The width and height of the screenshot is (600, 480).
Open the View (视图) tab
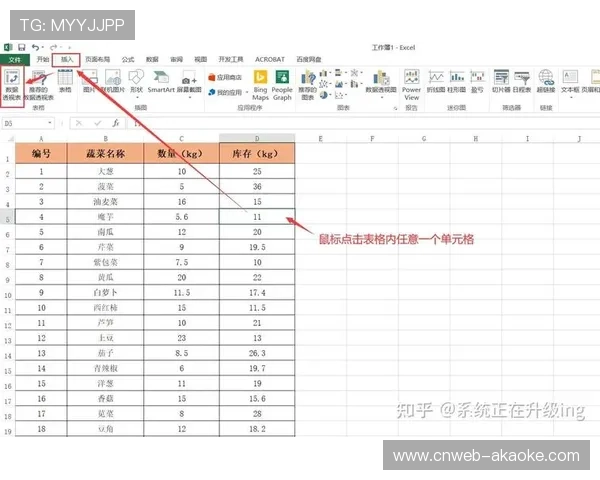(x=201, y=59)
